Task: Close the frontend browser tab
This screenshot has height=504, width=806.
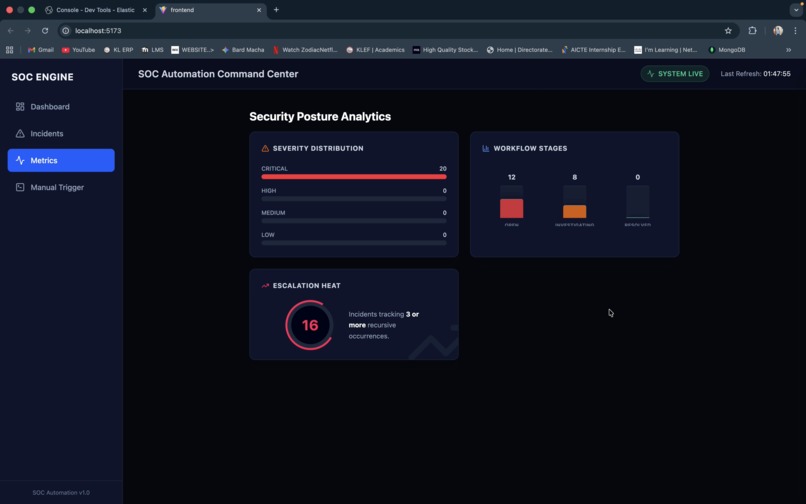Action: point(259,10)
